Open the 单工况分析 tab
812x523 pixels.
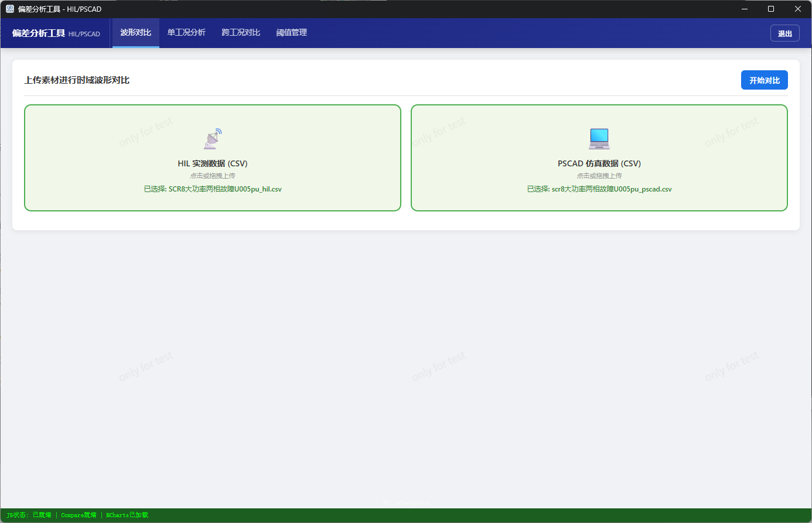[186, 33]
